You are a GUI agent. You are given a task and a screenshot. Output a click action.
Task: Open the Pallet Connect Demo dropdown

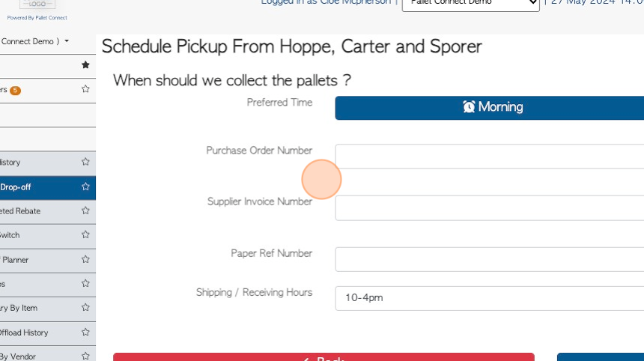[471, 3]
